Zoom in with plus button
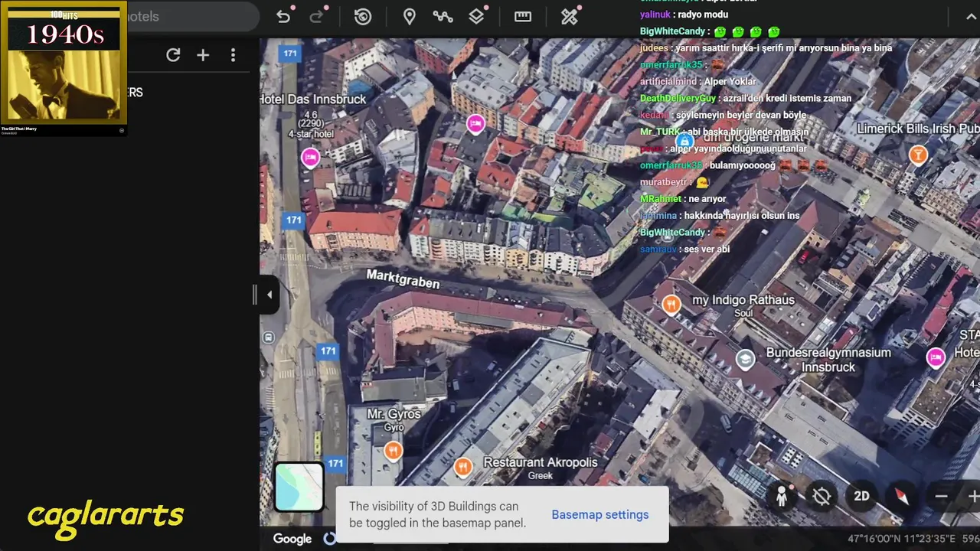 click(x=972, y=496)
